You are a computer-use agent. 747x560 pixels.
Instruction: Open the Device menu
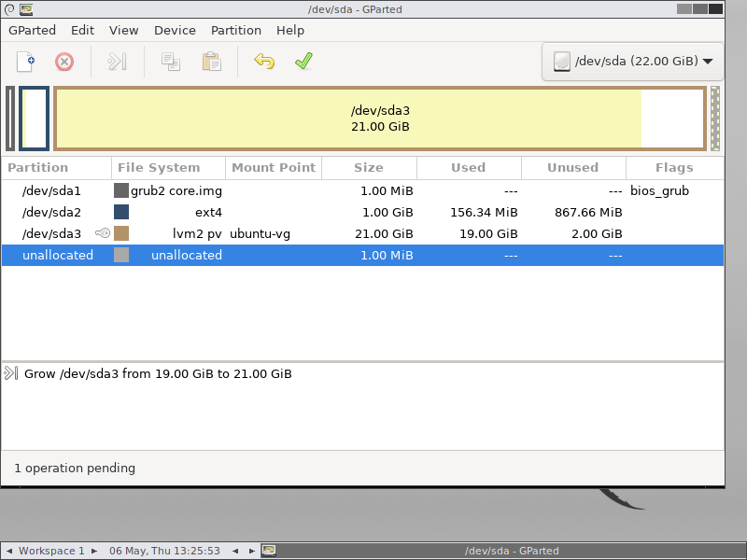click(175, 30)
